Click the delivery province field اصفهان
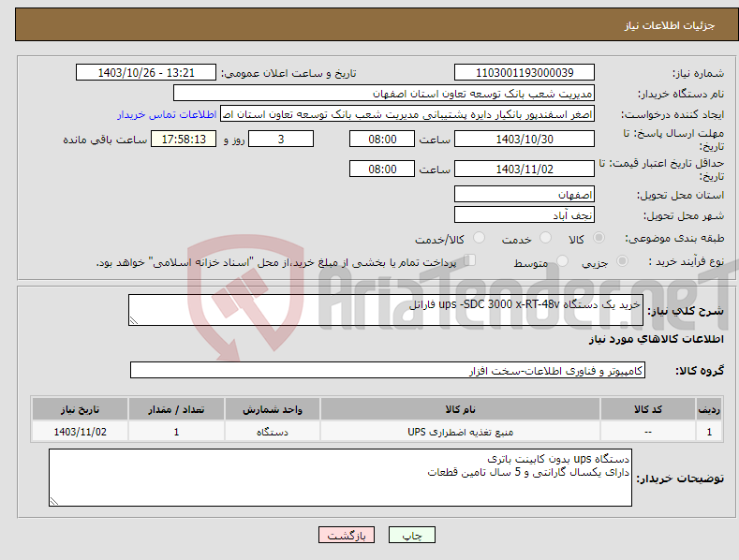 (525, 194)
